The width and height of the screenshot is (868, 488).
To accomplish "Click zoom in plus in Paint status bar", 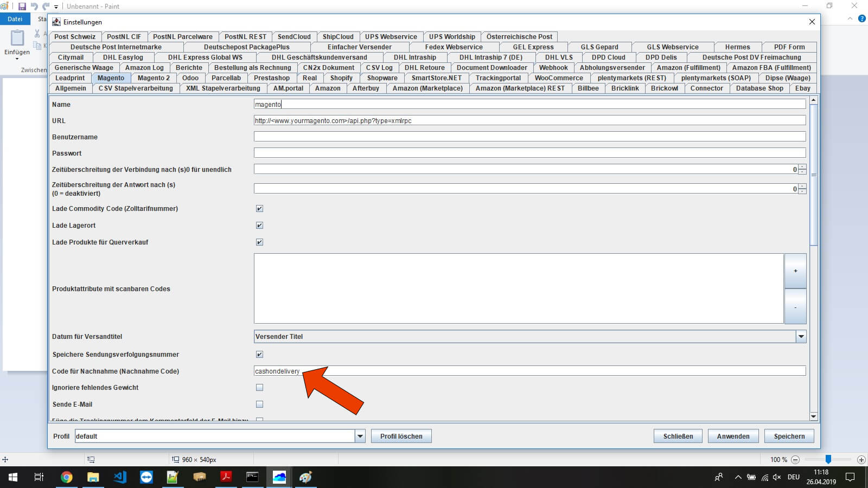I will (x=861, y=459).
